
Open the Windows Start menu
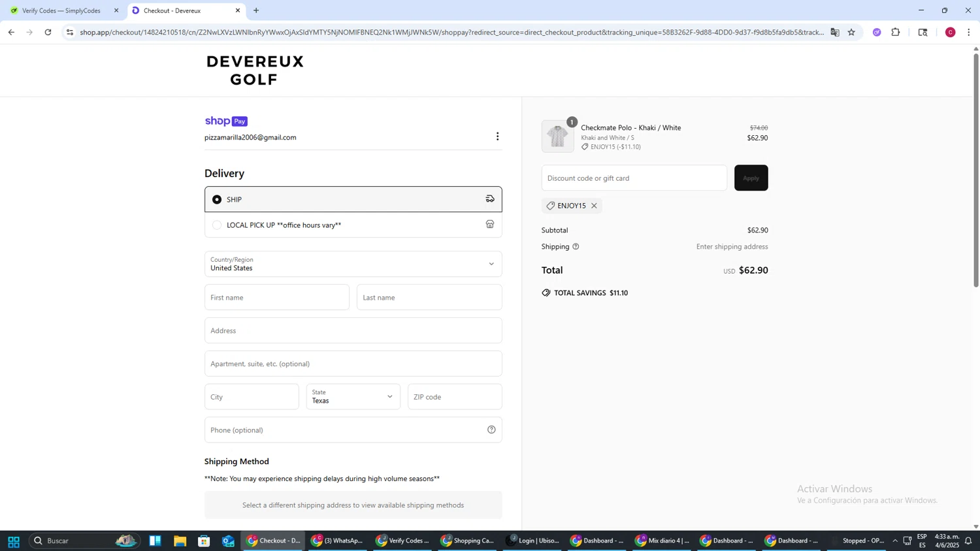[x=13, y=541]
